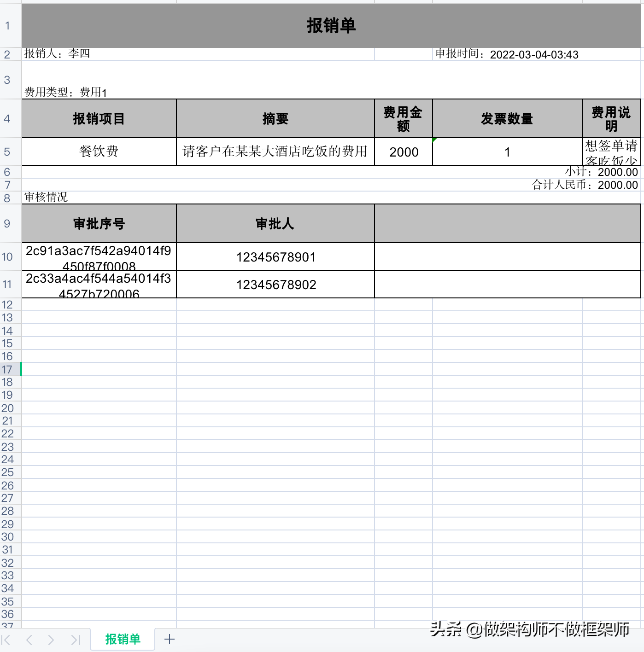Image resolution: width=644 pixels, height=652 pixels.
Task: Select invoice count cell showing 1
Action: tap(508, 151)
